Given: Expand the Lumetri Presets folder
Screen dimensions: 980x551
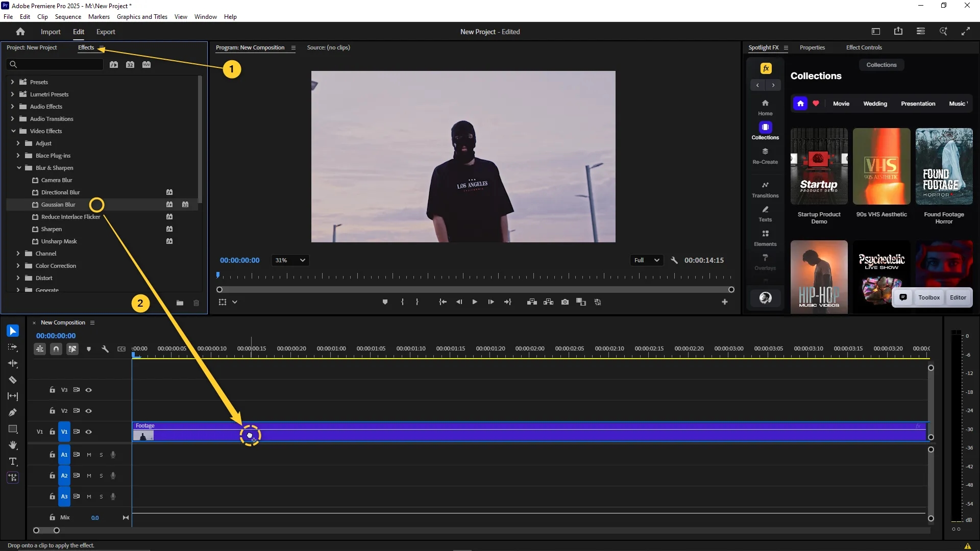Looking at the screenshot, I should pos(13,94).
